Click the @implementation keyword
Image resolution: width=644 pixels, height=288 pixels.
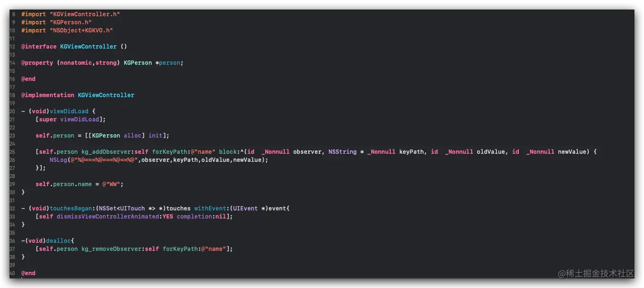(x=48, y=95)
